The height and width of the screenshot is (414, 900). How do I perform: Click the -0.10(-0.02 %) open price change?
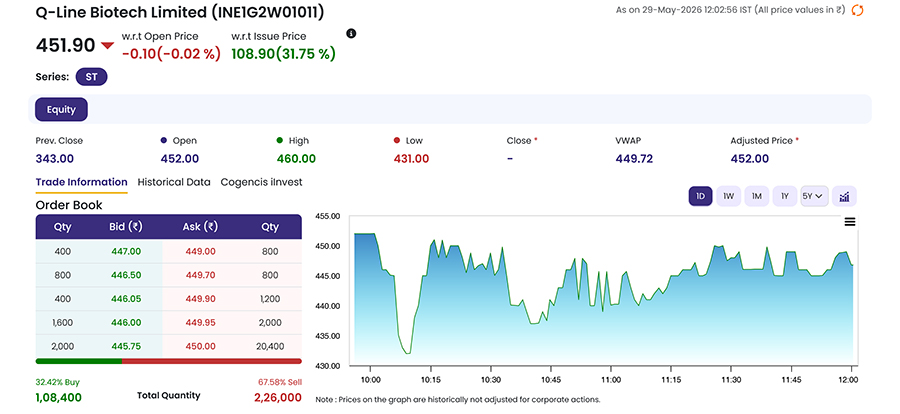point(171,54)
